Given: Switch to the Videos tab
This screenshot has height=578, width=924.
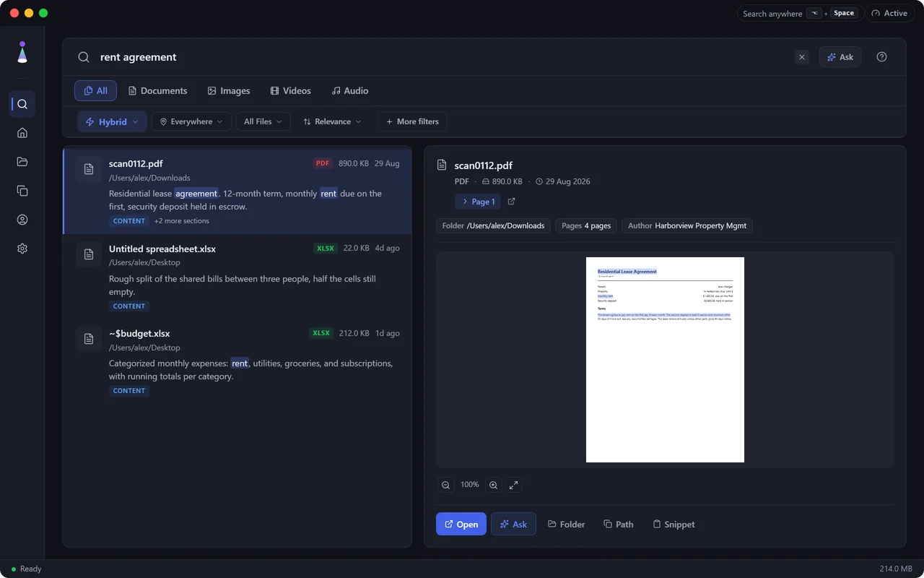Looking at the screenshot, I should [290, 90].
